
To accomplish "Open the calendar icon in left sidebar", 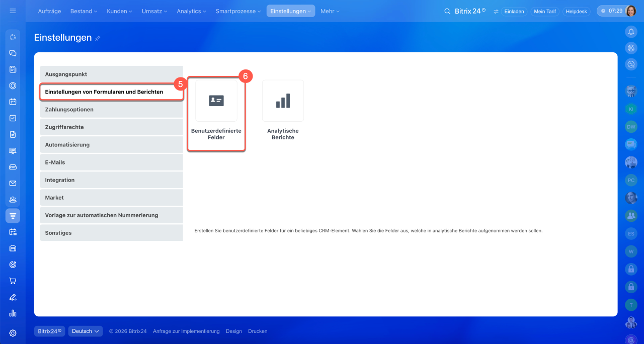I will coord(13,102).
